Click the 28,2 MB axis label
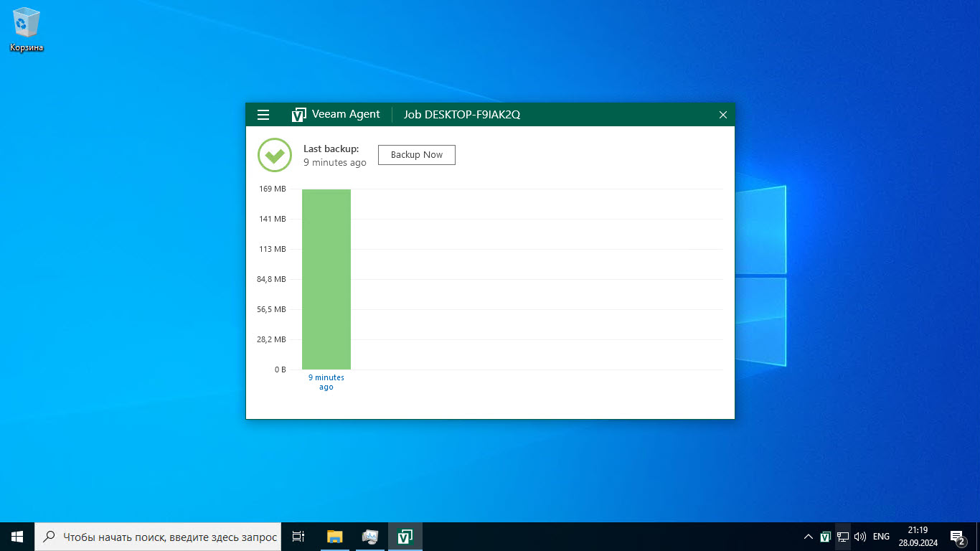The height and width of the screenshot is (551, 980). click(271, 339)
